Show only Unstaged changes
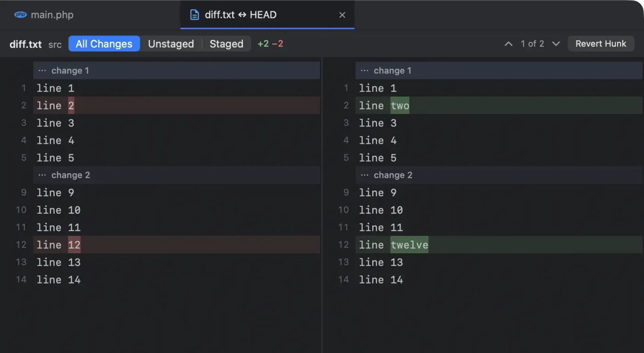This screenshot has width=644, height=353. click(171, 44)
